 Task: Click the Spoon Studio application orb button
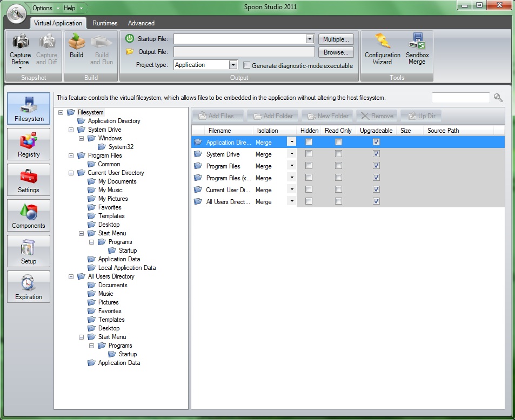tap(16, 13)
